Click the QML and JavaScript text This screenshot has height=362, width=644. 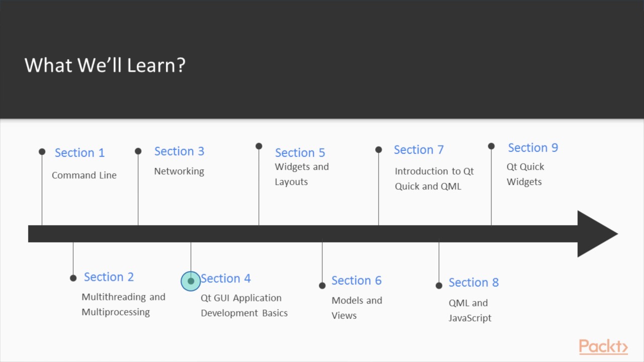coord(469,310)
